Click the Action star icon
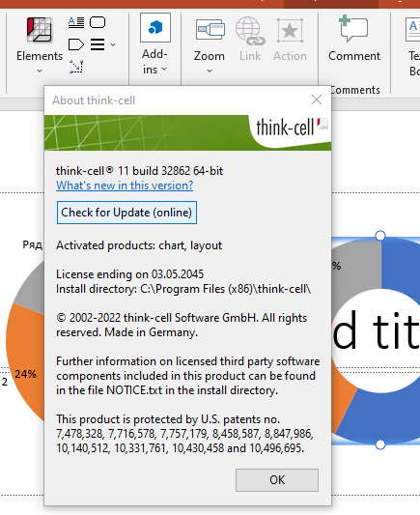Image resolution: width=420 pixels, height=515 pixels. coord(290,31)
